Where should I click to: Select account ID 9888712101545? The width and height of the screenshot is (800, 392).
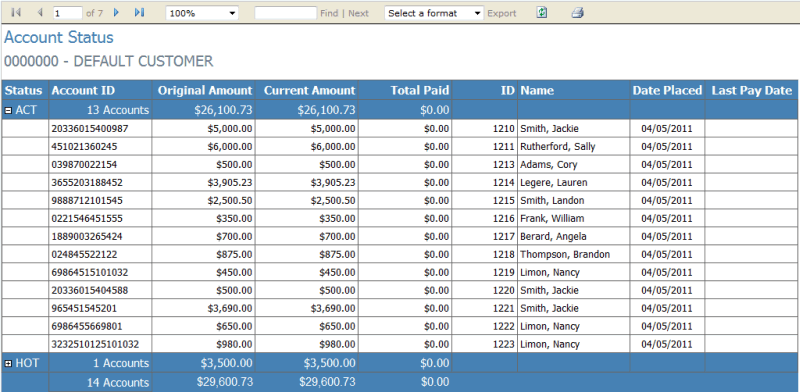[87, 200]
